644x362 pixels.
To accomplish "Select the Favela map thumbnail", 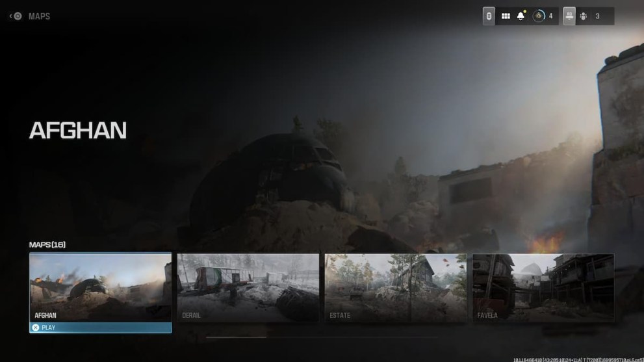I will point(543,288).
